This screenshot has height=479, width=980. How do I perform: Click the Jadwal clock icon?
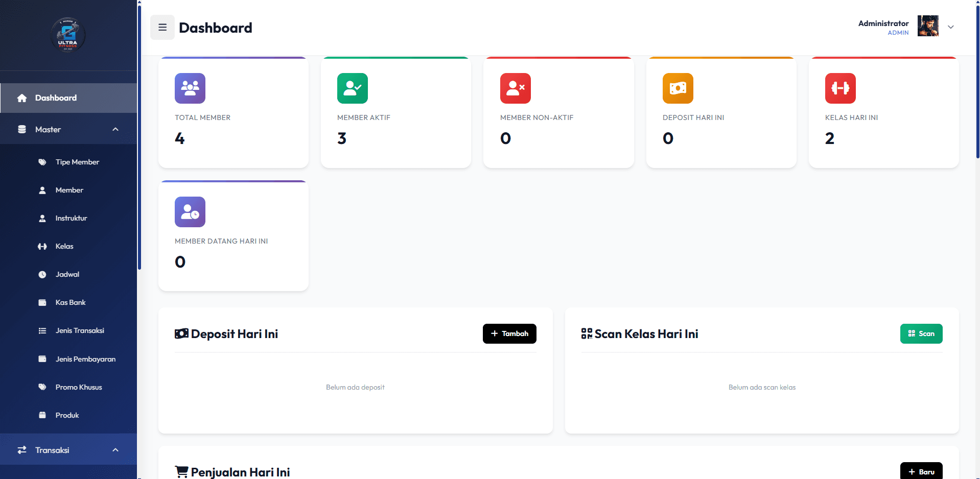pyautogui.click(x=42, y=274)
